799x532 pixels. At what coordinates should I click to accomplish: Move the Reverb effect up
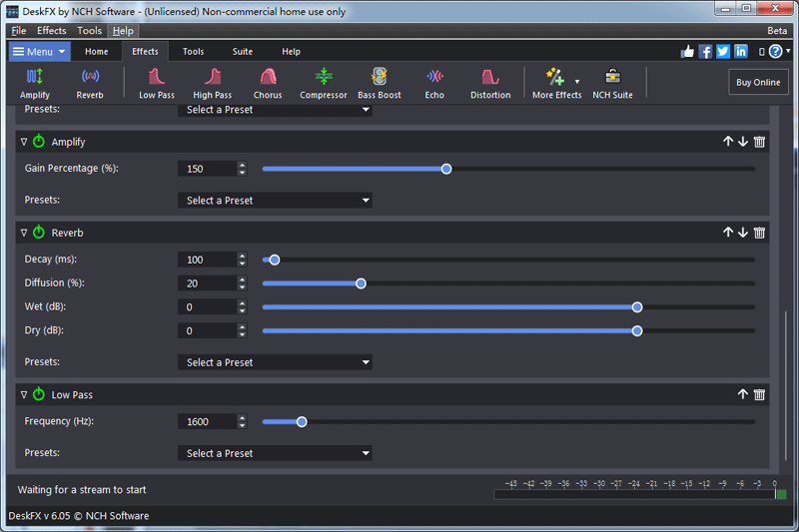click(x=728, y=233)
